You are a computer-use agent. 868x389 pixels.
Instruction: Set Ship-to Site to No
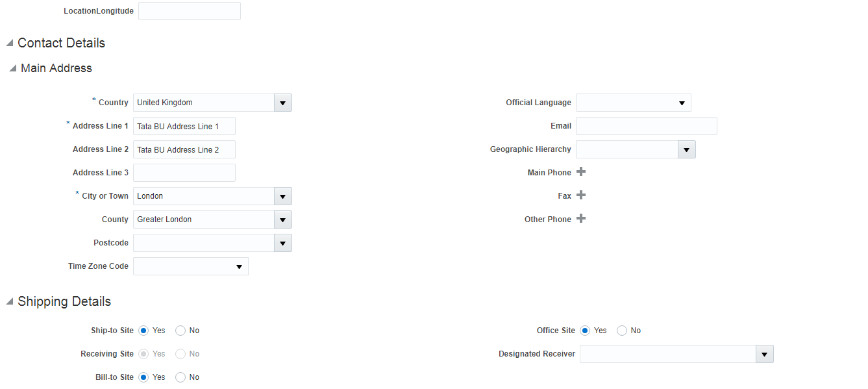pyautogui.click(x=180, y=331)
